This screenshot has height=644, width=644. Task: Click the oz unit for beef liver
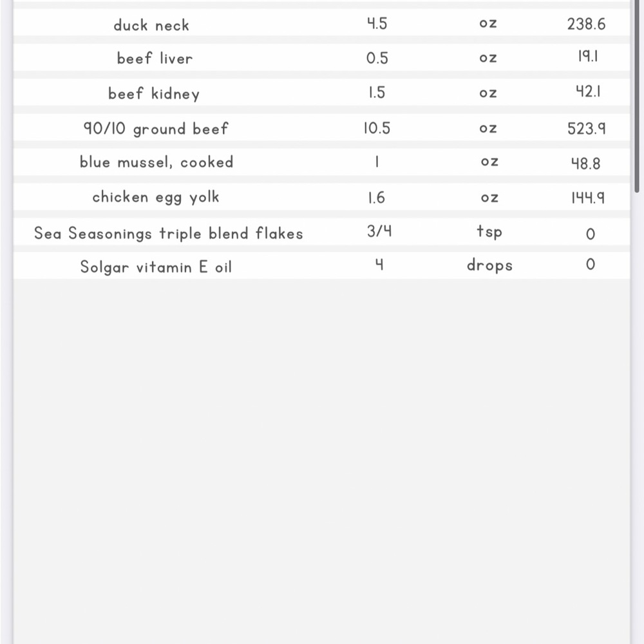(x=488, y=57)
